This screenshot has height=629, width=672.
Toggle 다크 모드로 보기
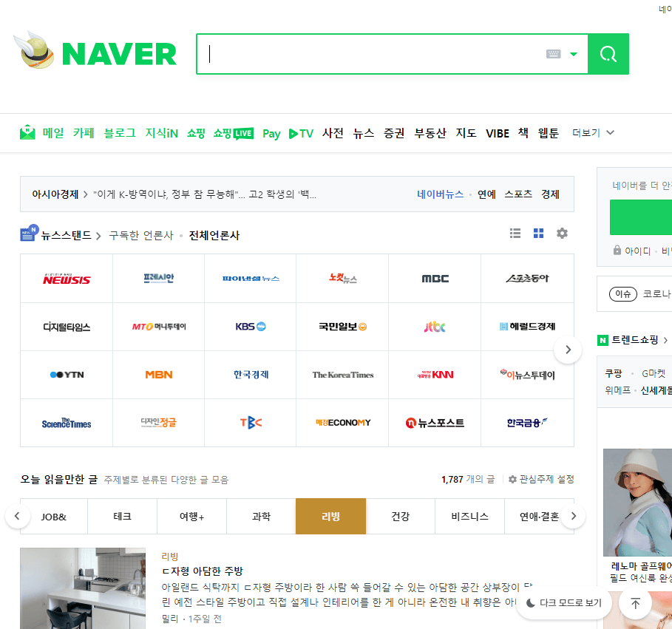tap(564, 603)
